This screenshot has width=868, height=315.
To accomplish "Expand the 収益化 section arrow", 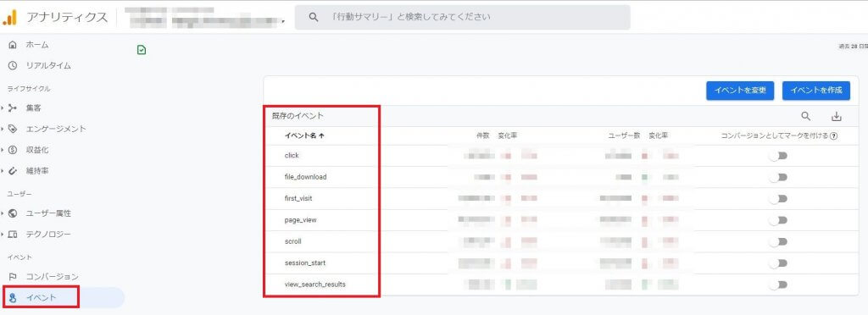I will coord(3,150).
